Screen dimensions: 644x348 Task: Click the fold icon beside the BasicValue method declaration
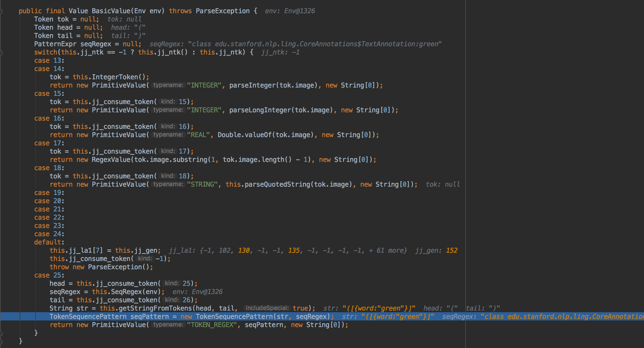click(2, 11)
